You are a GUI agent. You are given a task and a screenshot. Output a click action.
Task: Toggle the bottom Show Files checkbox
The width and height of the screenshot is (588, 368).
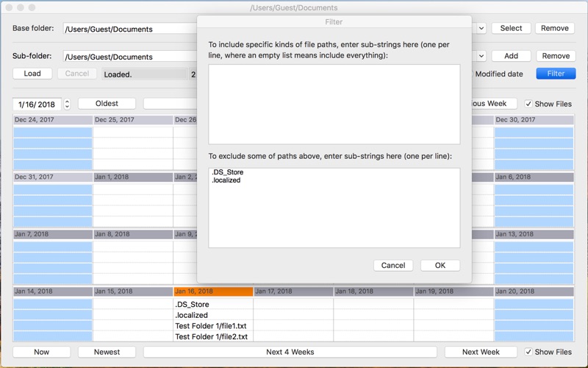[x=528, y=352]
